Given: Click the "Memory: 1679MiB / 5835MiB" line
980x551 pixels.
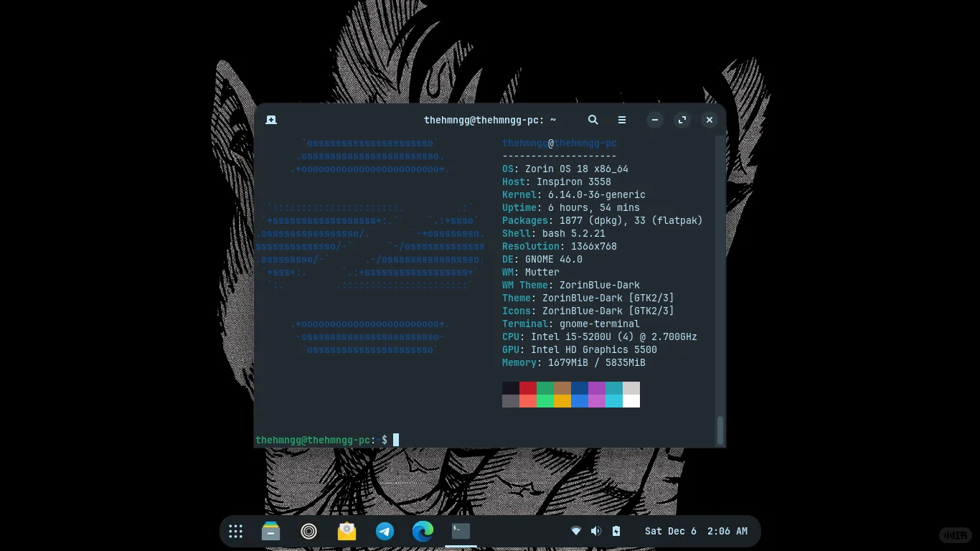Looking at the screenshot, I should pyautogui.click(x=574, y=363).
